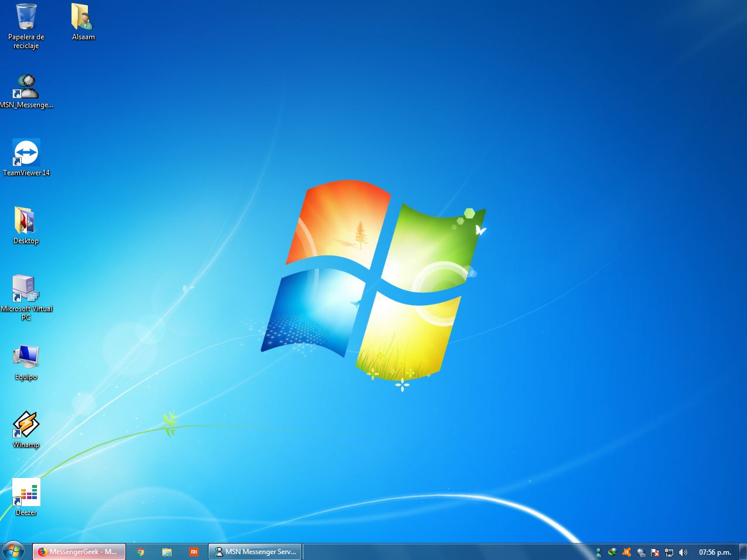
Task: Open the Windows Start menu orb
Action: pos(13,551)
